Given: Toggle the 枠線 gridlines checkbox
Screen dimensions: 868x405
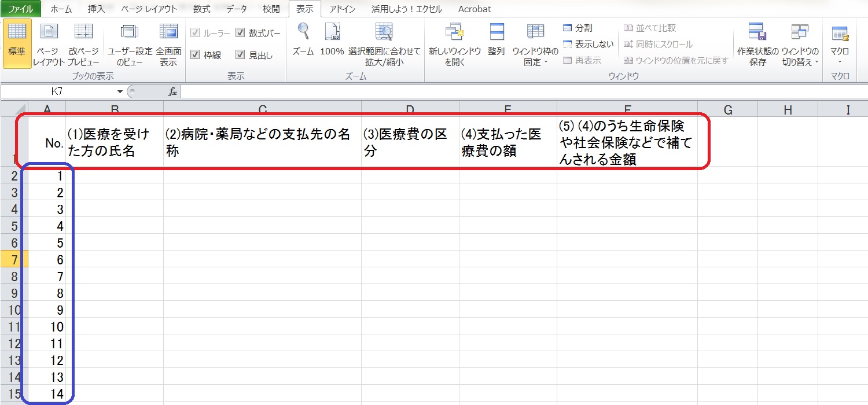Looking at the screenshot, I should 195,55.
